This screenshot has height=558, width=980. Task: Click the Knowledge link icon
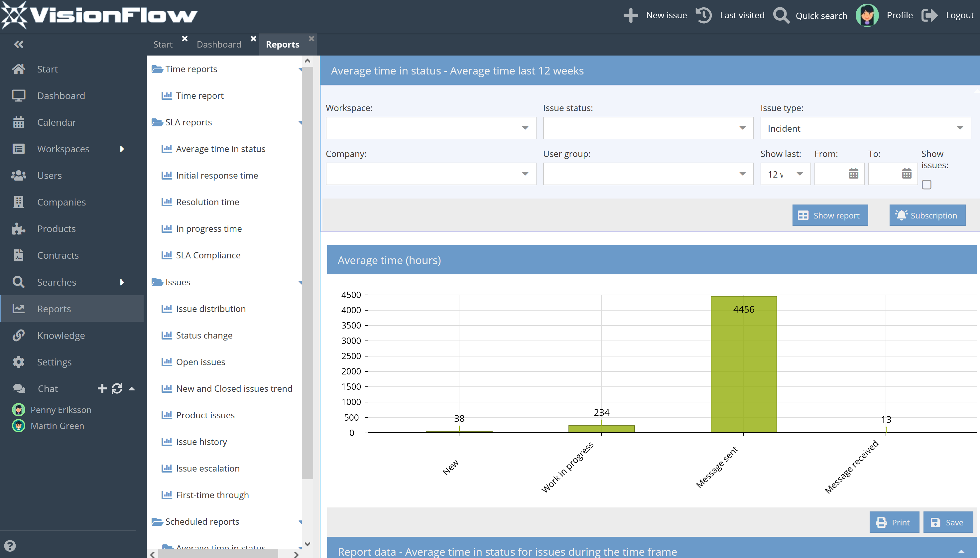point(18,335)
